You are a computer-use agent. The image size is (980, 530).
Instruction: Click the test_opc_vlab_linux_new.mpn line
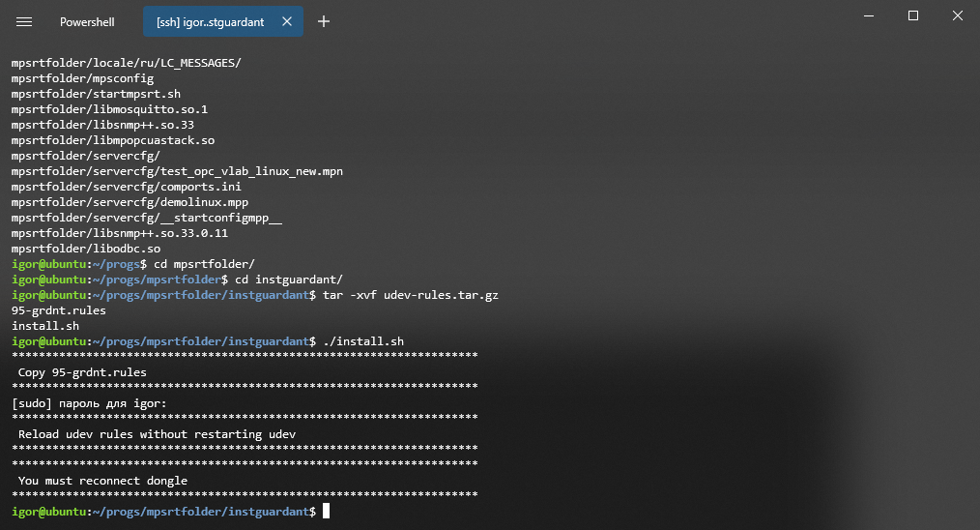click(x=177, y=171)
